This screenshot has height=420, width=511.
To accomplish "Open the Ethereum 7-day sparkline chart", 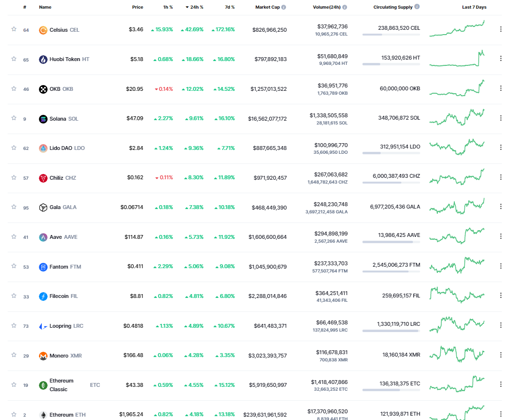I will point(457,413).
